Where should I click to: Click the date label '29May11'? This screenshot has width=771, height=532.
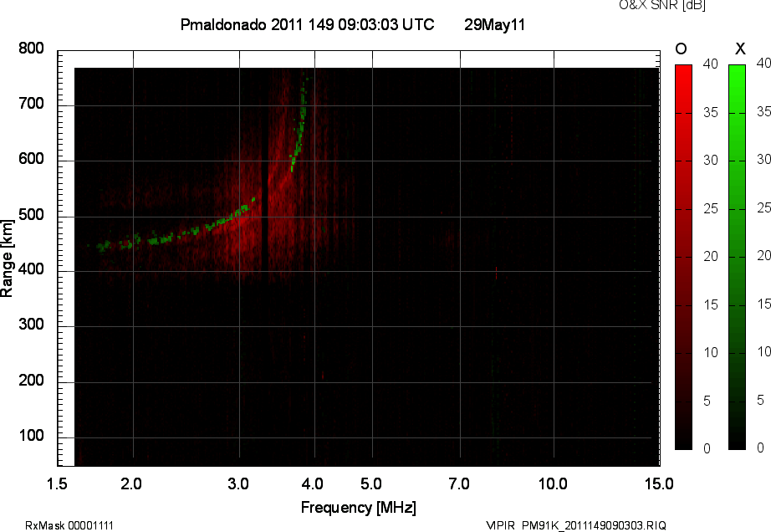pos(494,24)
